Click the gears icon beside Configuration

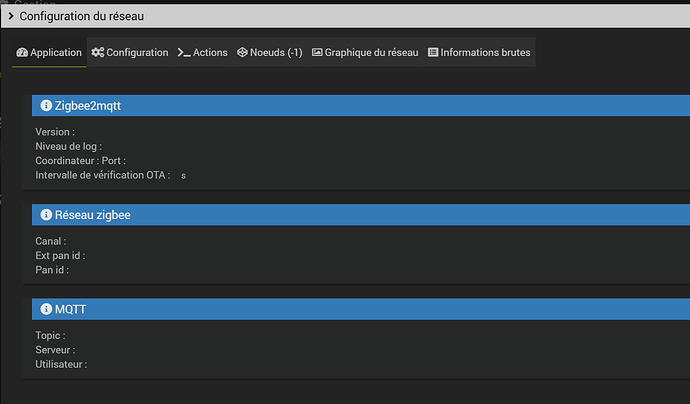97,53
